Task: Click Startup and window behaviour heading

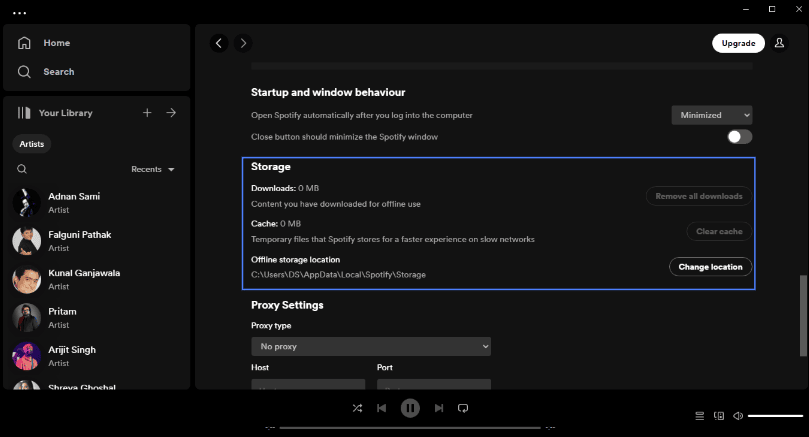Action: [x=328, y=92]
